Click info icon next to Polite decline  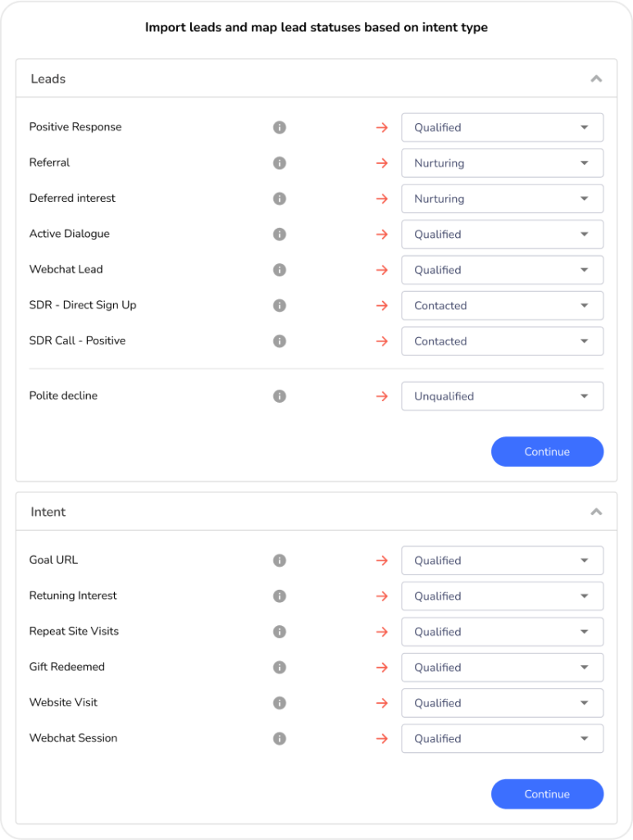pos(279,396)
